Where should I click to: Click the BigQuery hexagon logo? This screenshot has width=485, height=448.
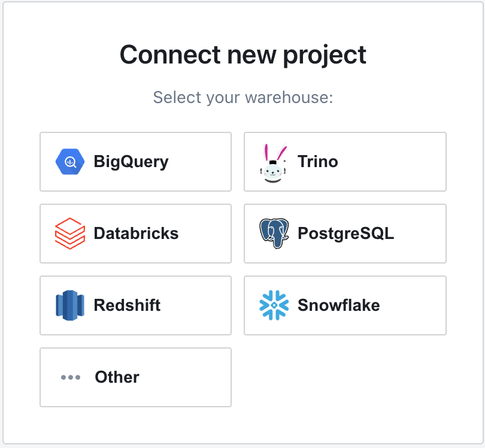click(70, 162)
